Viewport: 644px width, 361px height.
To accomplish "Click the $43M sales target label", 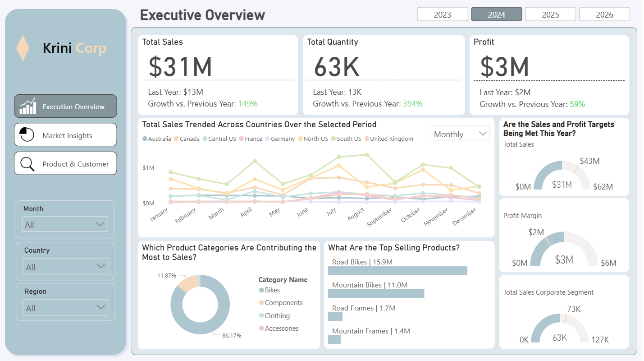I will [589, 161].
